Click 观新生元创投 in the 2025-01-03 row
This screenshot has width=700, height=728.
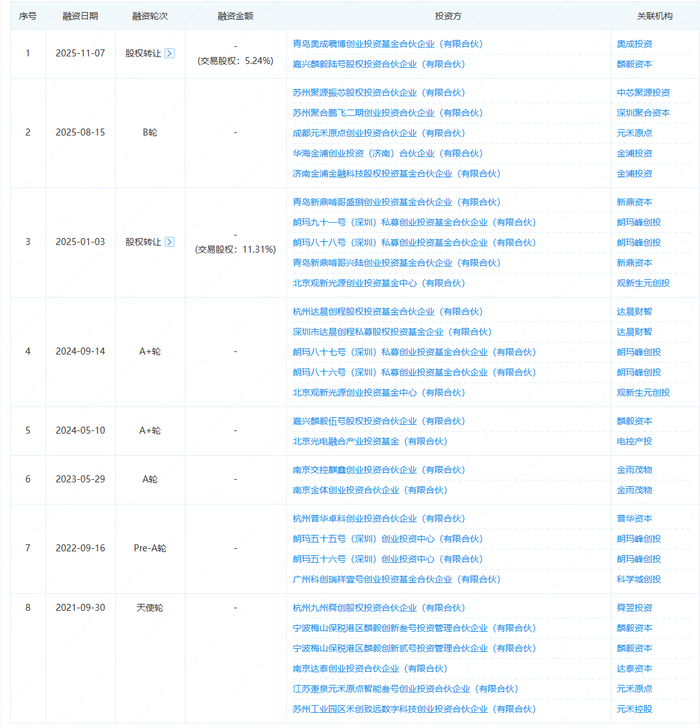click(643, 283)
